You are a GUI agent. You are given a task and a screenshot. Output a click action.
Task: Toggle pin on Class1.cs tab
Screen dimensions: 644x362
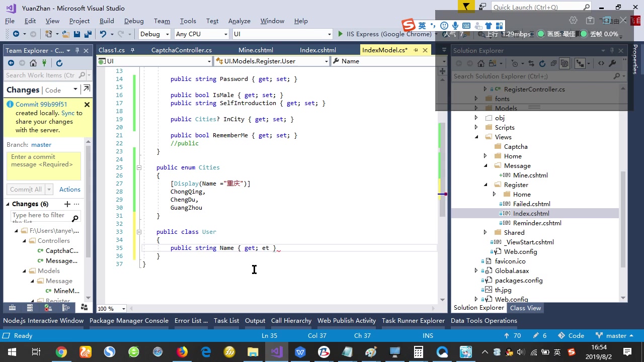click(131, 50)
